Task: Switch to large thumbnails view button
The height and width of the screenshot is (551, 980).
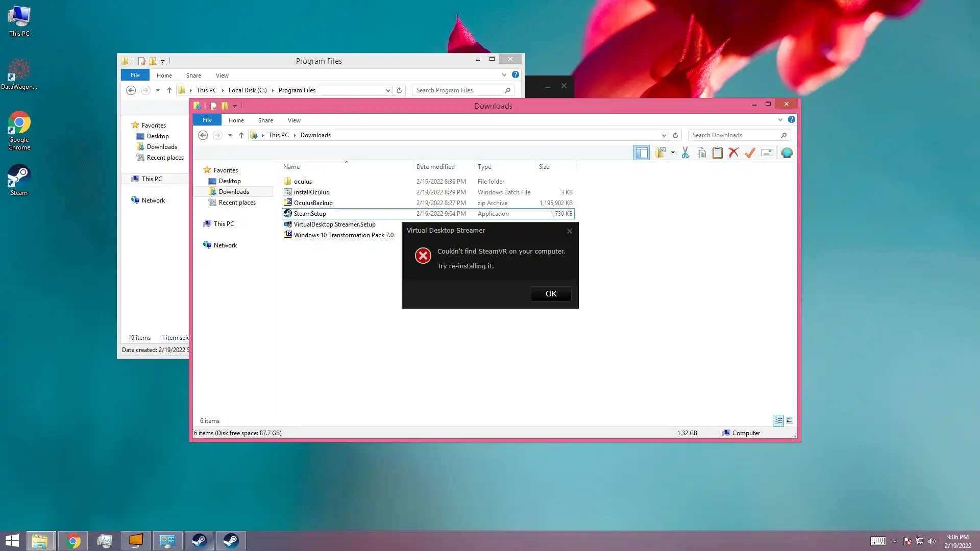Action: click(x=790, y=420)
